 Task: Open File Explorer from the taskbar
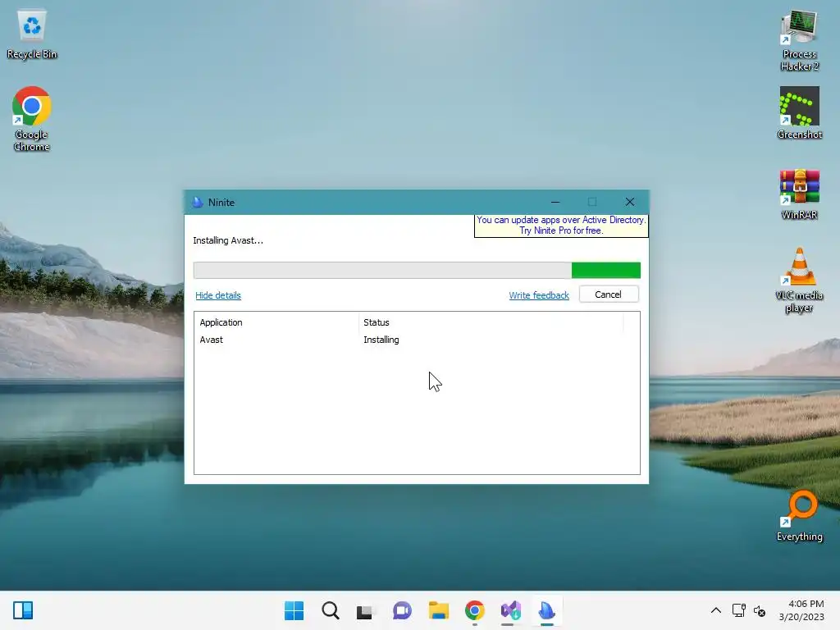(x=438, y=610)
